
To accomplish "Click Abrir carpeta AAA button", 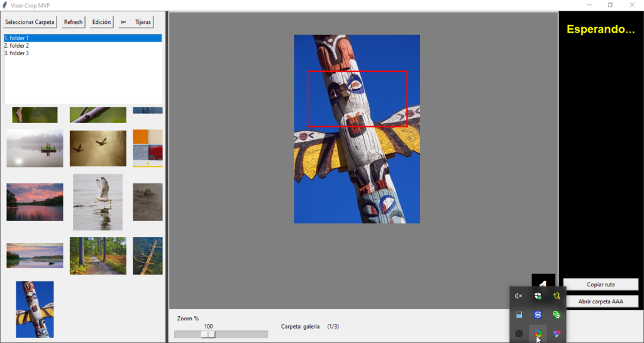I will 601,302.
